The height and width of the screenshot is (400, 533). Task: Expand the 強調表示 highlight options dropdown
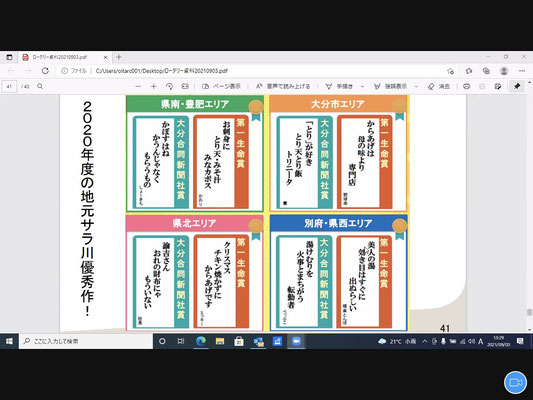tap(416, 86)
